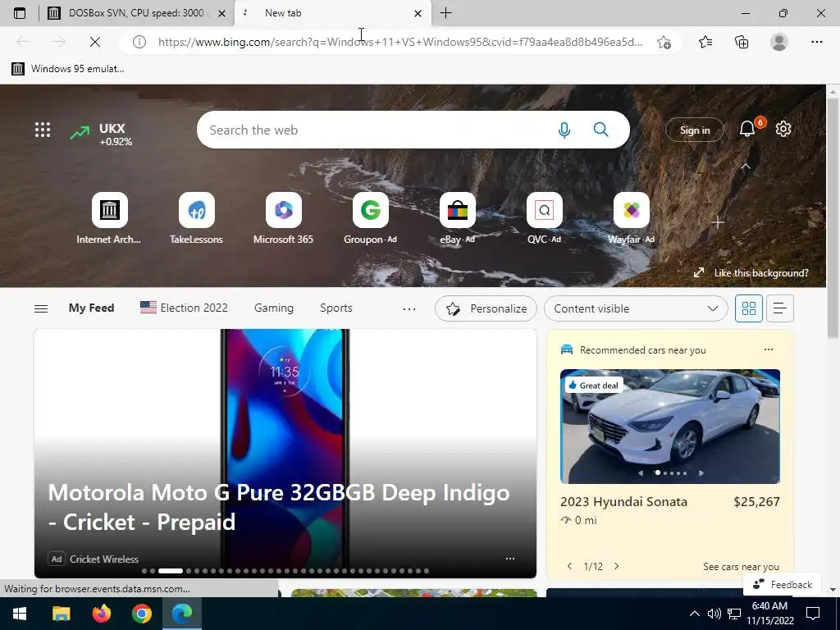Click the Sign in button
The width and height of the screenshot is (840, 630).
pos(694,130)
